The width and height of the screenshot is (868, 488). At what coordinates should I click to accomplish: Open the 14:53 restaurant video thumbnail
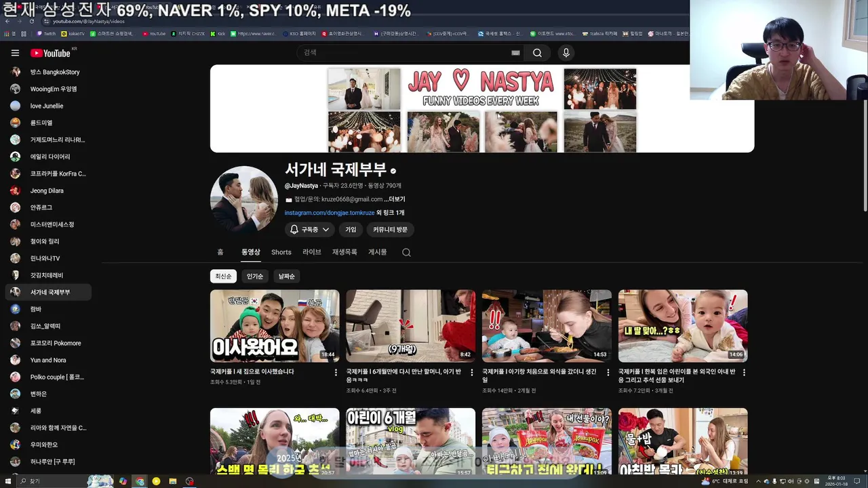547,326
